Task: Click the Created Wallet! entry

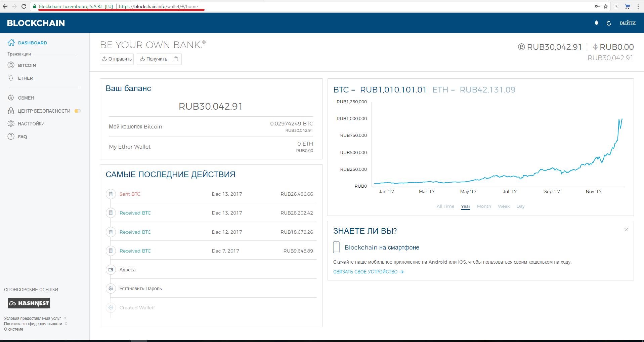Action: 137,308
